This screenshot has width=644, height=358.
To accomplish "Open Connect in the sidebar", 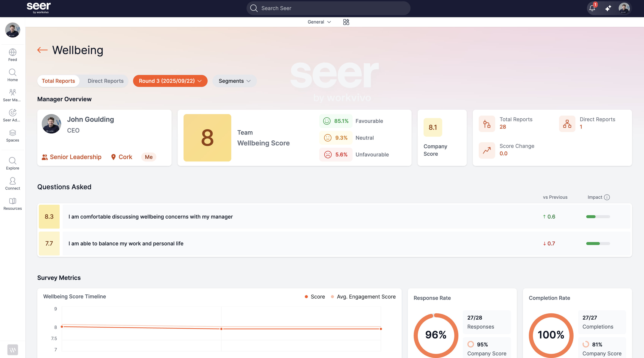I will [x=12, y=184].
